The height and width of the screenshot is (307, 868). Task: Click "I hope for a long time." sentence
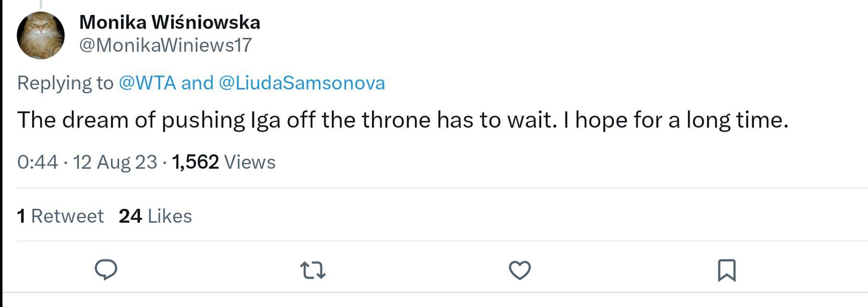point(675,120)
